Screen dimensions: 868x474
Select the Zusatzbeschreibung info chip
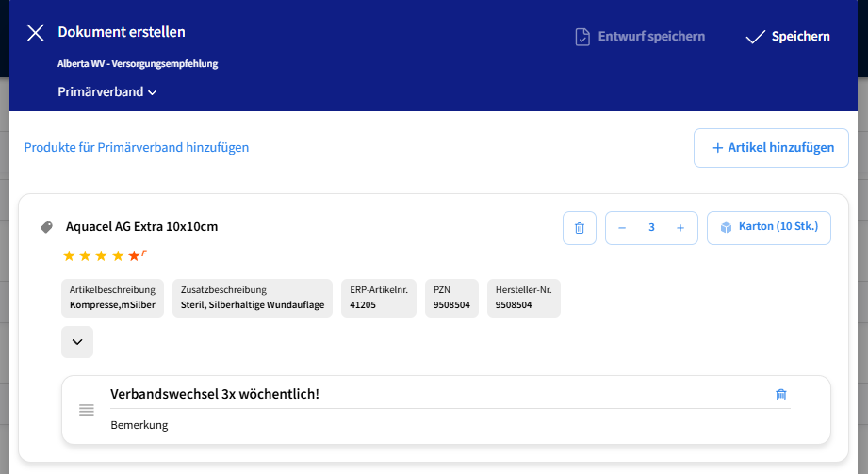[252, 298]
